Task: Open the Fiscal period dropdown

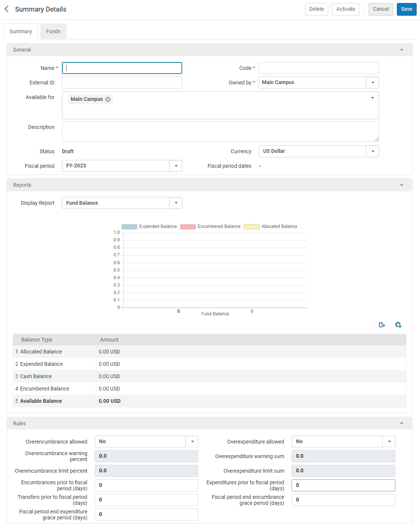Action: [x=176, y=166]
